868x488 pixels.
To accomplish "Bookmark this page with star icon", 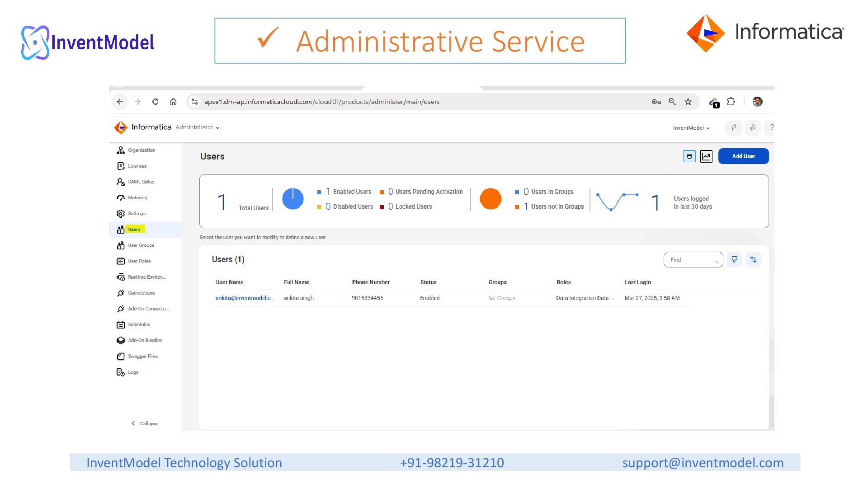I will (688, 102).
